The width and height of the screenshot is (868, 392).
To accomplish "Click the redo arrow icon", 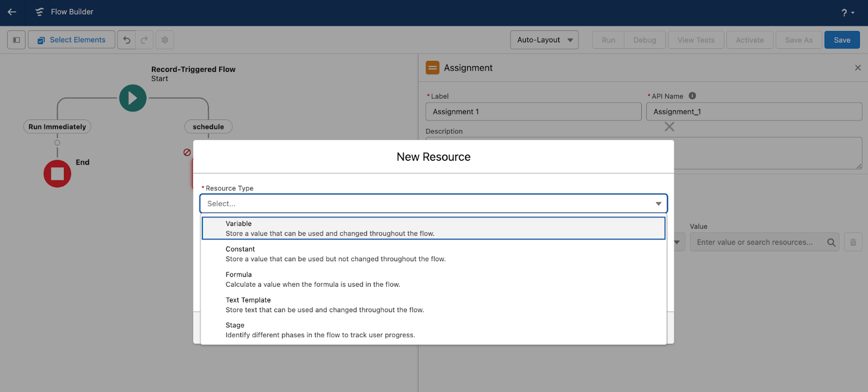I will (x=144, y=40).
